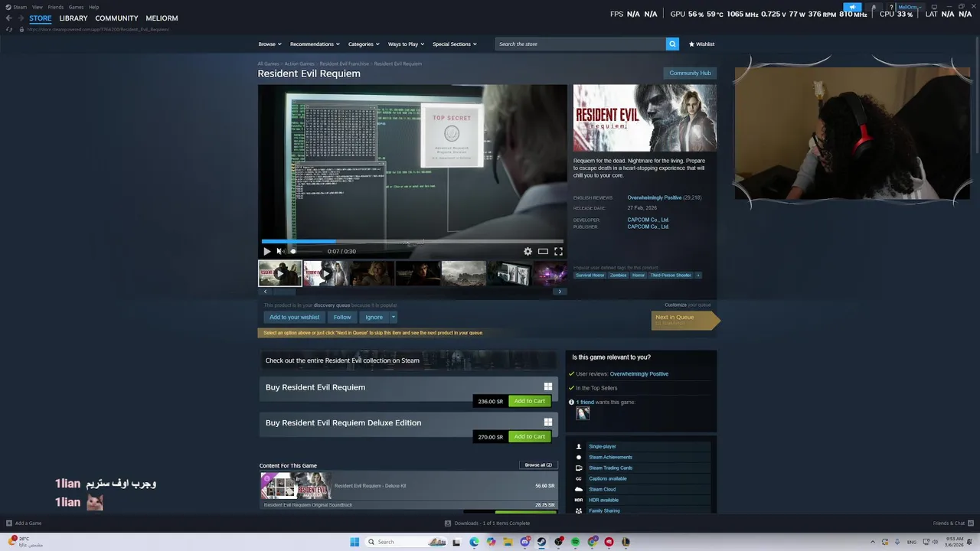This screenshot has height=551, width=980.
Task: Switch to the COMMUNITY tab
Action: pyautogui.click(x=116, y=18)
